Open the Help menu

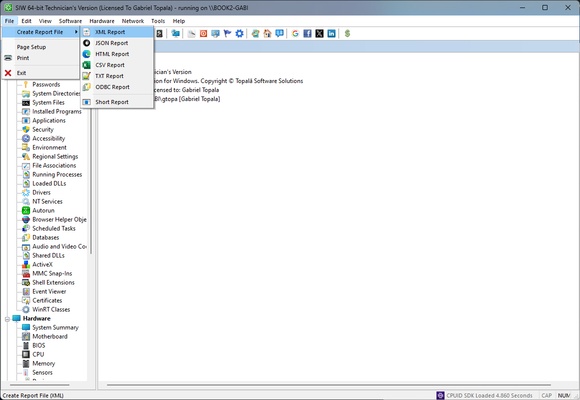179,21
